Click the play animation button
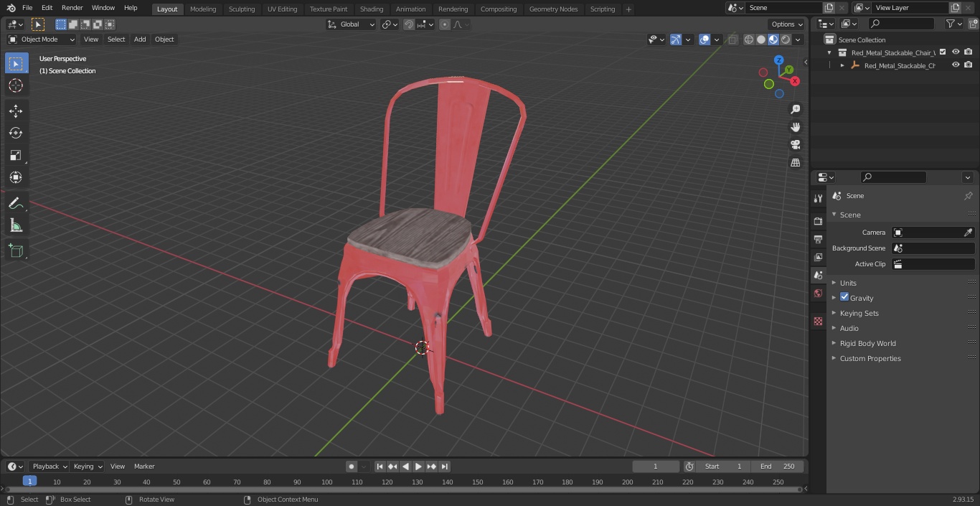The image size is (980, 506). pos(418,467)
